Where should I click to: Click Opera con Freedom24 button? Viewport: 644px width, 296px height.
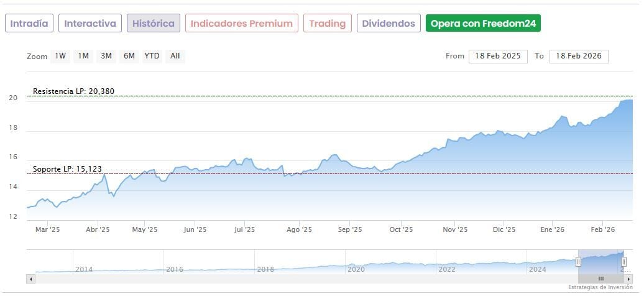coord(483,24)
